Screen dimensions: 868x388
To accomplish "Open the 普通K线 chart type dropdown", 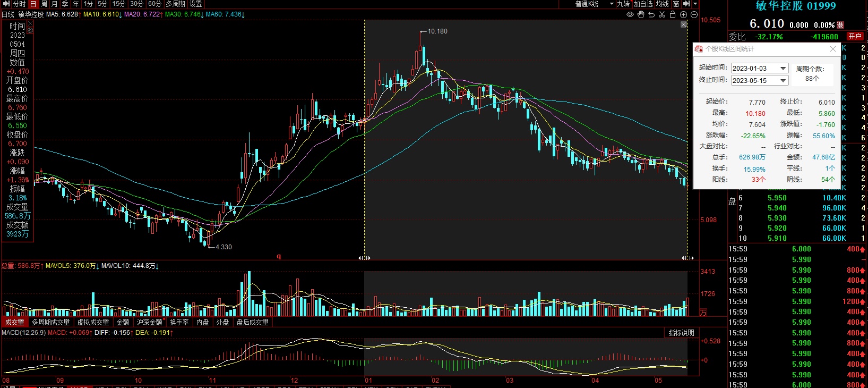I will [612, 4].
